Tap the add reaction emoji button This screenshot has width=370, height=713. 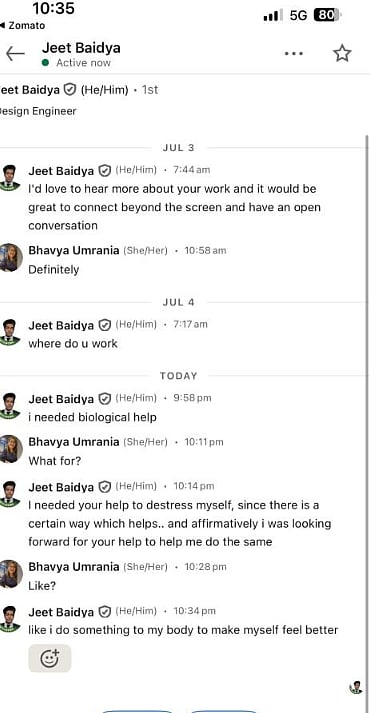tap(50, 658)
